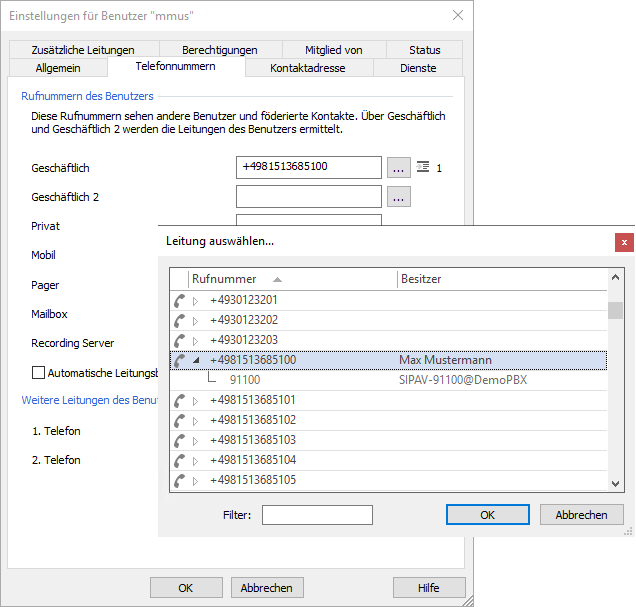Expand the +4981513685102 line entry

pos(196,420)
